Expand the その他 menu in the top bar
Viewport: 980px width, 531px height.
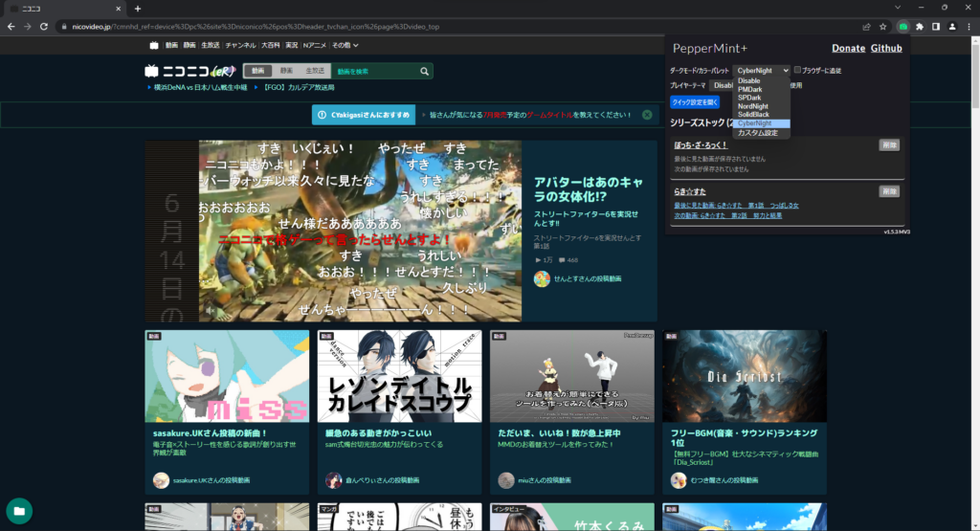click(x=345, y=45)
